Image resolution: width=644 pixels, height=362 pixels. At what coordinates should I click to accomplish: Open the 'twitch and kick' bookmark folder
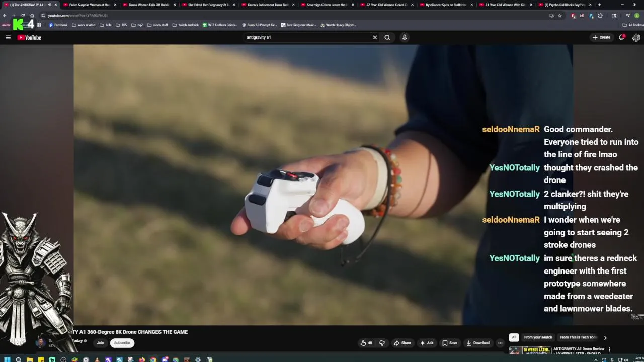pyautogui.click(x=186, y=25)
